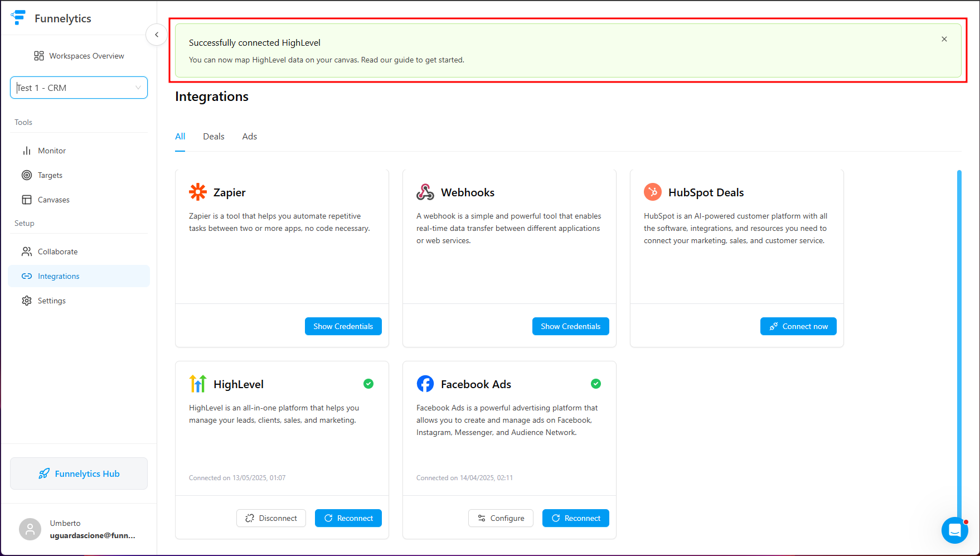This screenshot has height=556, width=980.
Task: Switch to the Ads tab
Action: [250, 137]
